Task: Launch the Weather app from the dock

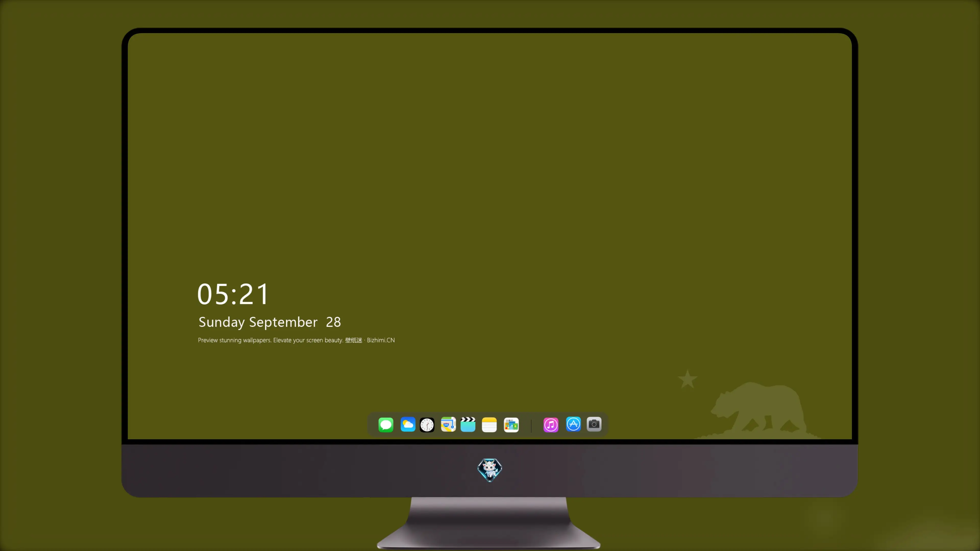Action: [x=408, y=424]
